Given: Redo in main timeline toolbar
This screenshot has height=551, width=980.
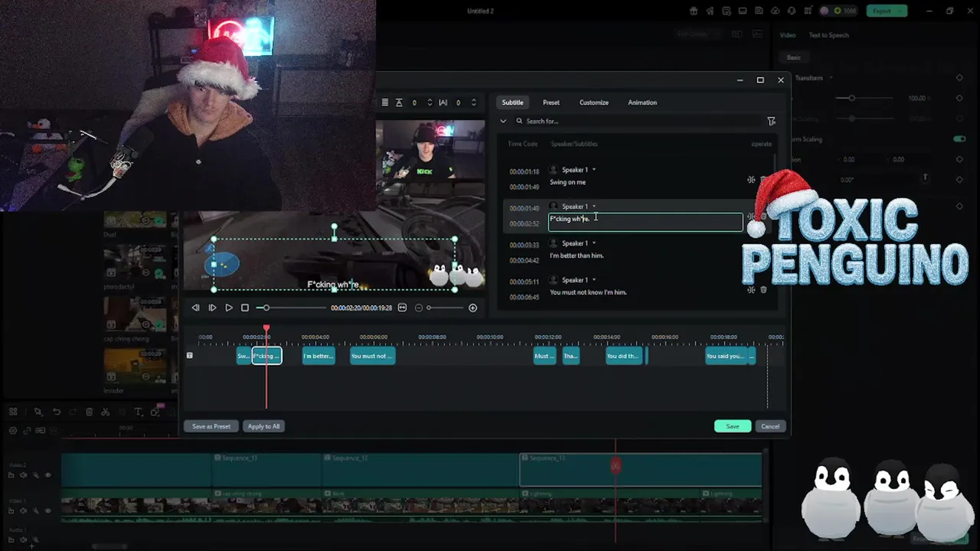Looking at the screenshot, I should (x=72, y=412).
